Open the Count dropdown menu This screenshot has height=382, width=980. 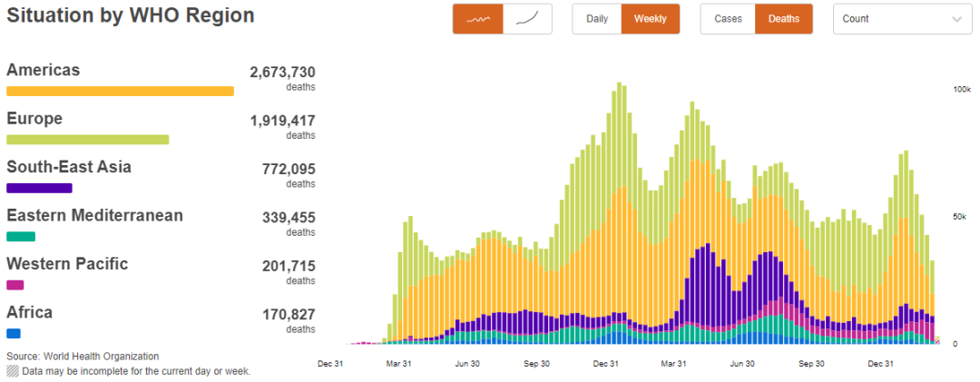(x=897, y=19)
